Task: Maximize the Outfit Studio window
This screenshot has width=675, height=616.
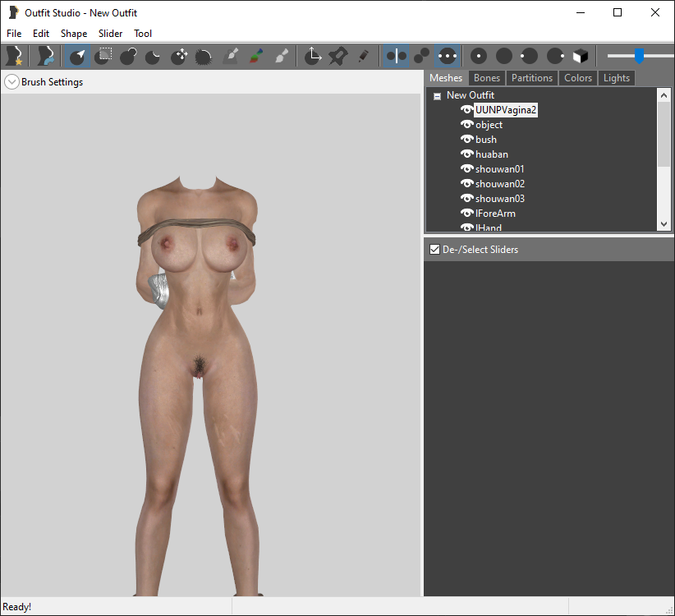Action: pos(618,12)
